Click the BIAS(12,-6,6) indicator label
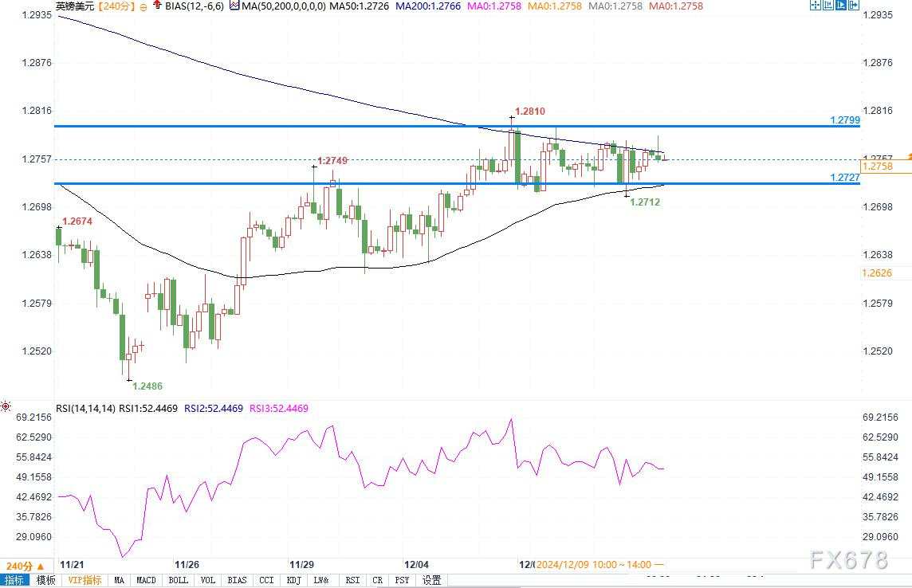 coord(195,6)
